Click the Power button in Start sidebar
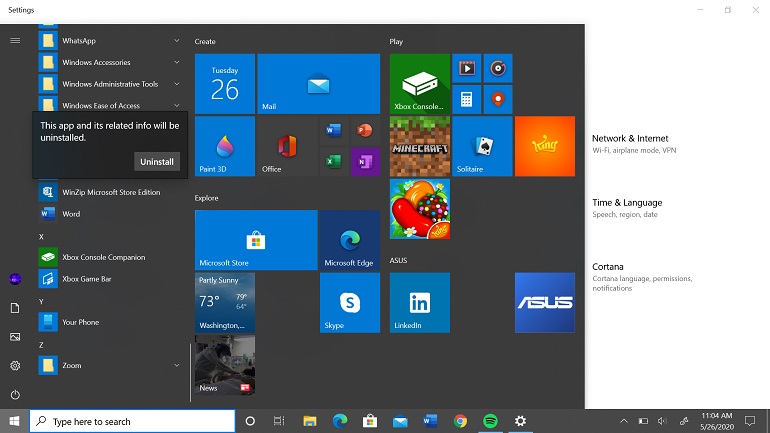Viewport: 770px width, 433px height. pyautogui.click(x=15, y=395)
